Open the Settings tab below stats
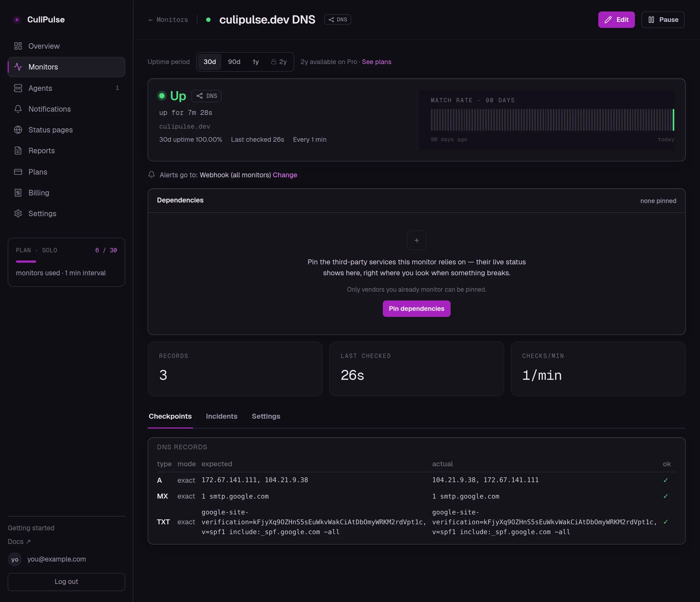This screenshot has width=700, height=602. [x=266, y=416]
